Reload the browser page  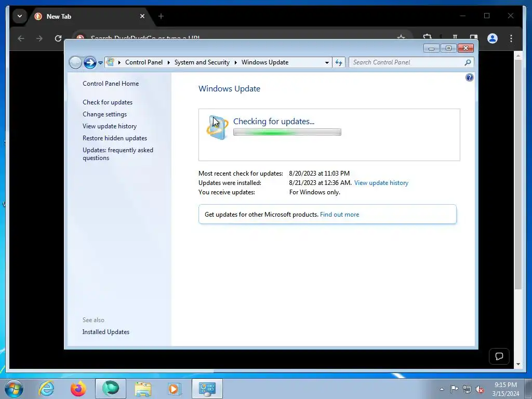[58, 38]
